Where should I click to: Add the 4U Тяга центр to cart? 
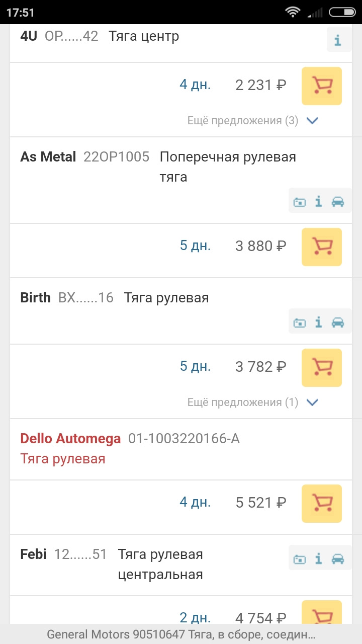(x=321, y=86)
